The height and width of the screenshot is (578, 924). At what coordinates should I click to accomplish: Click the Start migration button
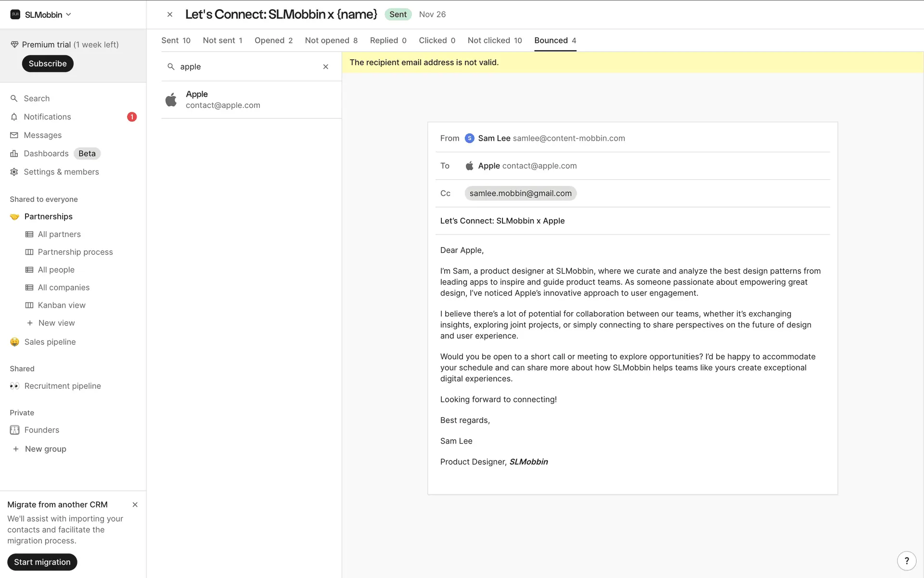[42, 562]
